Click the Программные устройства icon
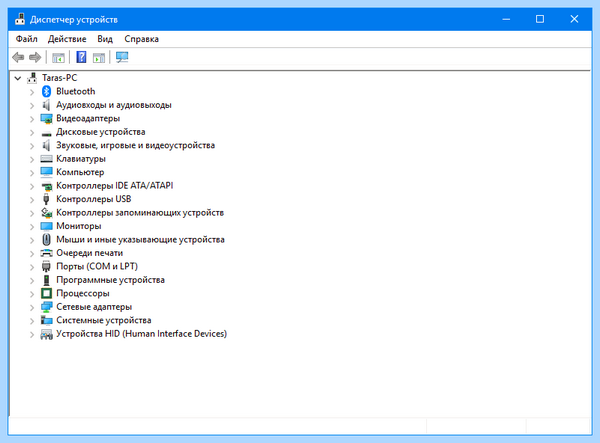Image resolution: width=600 pixels, height=443 pixels. tap(46, 280)
